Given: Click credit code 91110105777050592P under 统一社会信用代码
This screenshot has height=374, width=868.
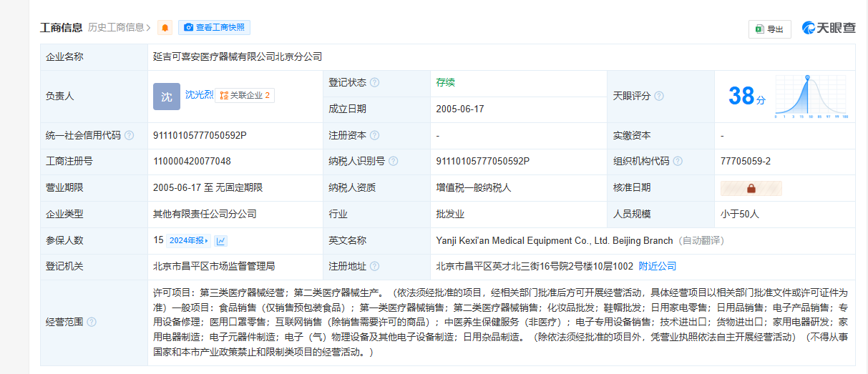Looking at the screenshot, I should point(200,135).
